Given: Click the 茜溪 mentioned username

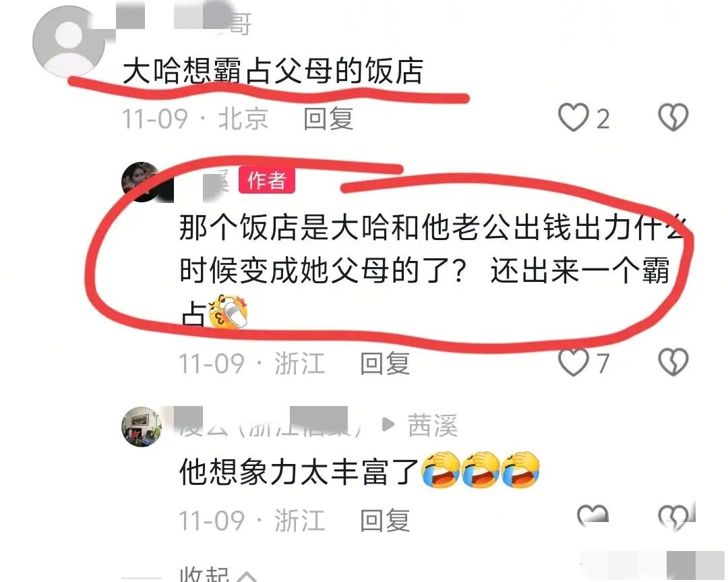Looking at the screenshot, I should (x=433, y=425).
